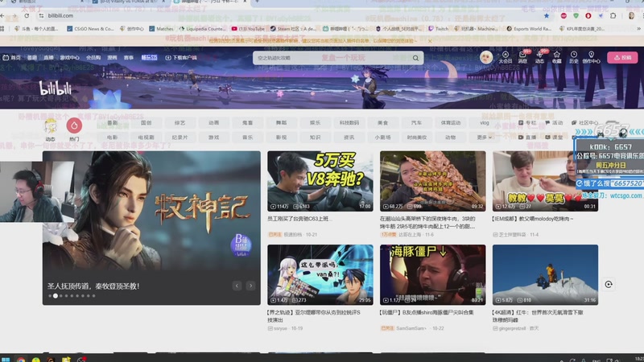Click the bilibili.com address bar
This screenshot has height=362, width=644.
(x=287, y=15)
